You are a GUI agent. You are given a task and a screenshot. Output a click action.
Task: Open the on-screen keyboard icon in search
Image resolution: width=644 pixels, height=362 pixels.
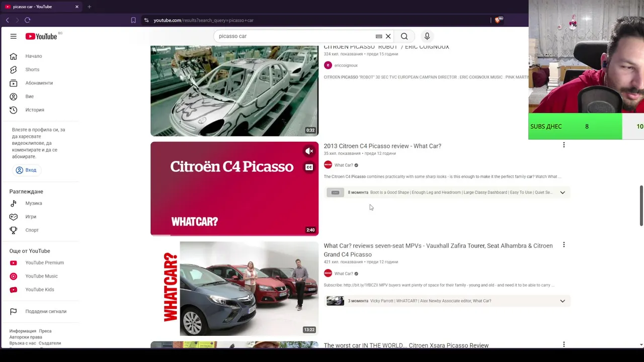(379, 36)
